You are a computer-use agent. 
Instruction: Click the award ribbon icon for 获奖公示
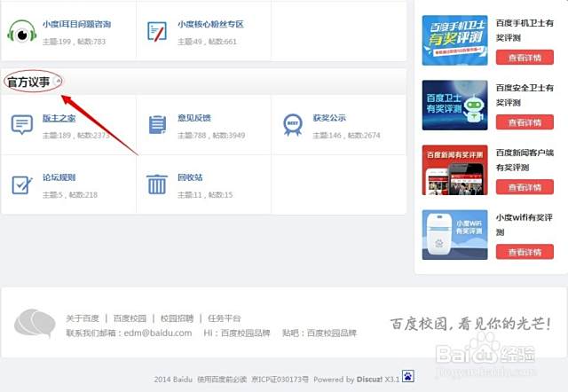click(x=293, y=125)
